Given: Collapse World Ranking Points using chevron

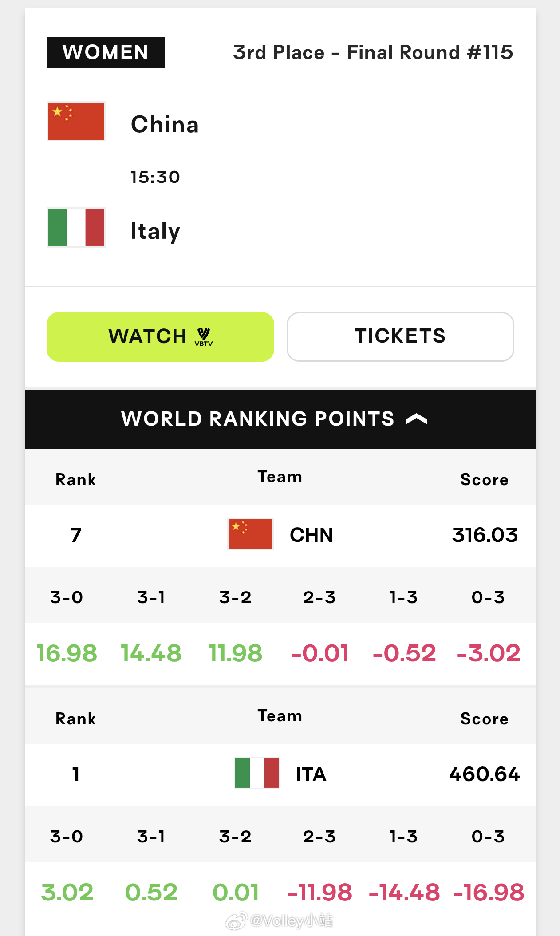Looking at the screenshot, I should tap(417, 419).
